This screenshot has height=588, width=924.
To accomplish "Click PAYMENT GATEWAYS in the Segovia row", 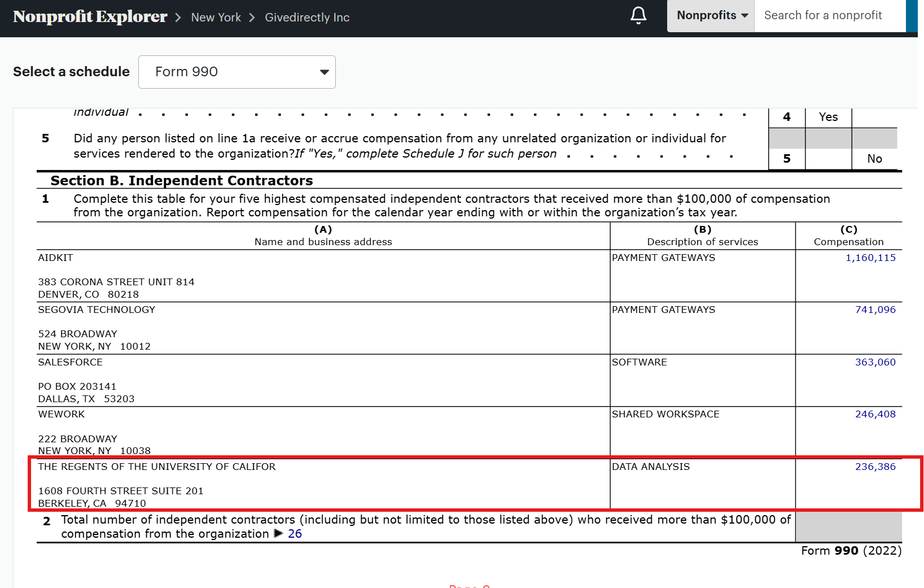I will [x=663, y=310].
